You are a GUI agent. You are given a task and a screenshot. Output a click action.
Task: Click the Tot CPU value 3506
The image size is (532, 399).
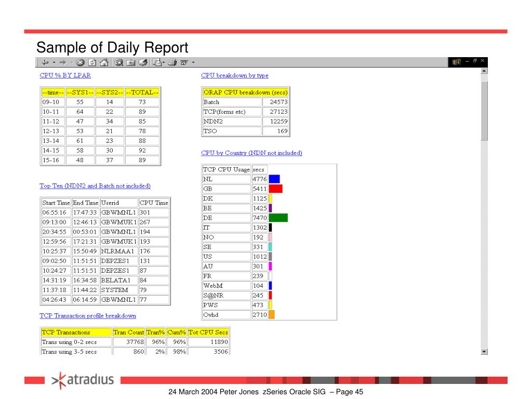tap(208, 352)
